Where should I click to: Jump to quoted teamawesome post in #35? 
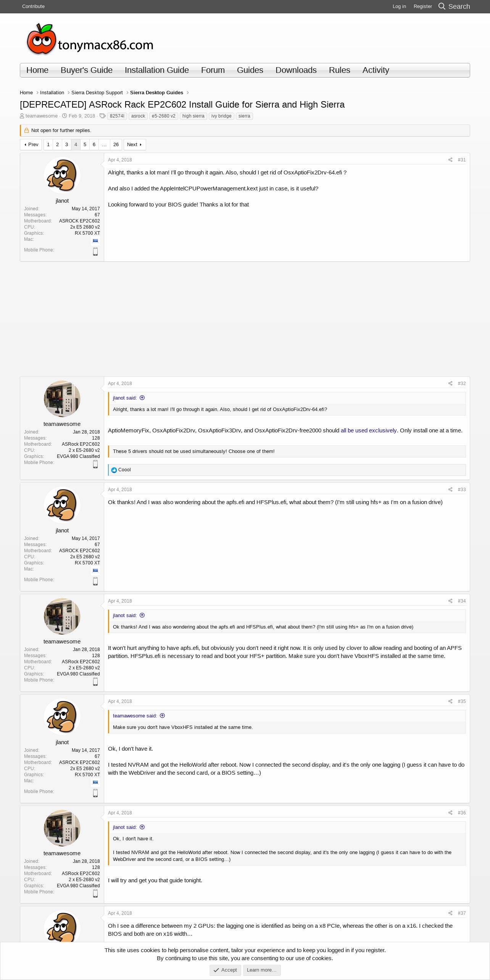[x=163, y=716]
